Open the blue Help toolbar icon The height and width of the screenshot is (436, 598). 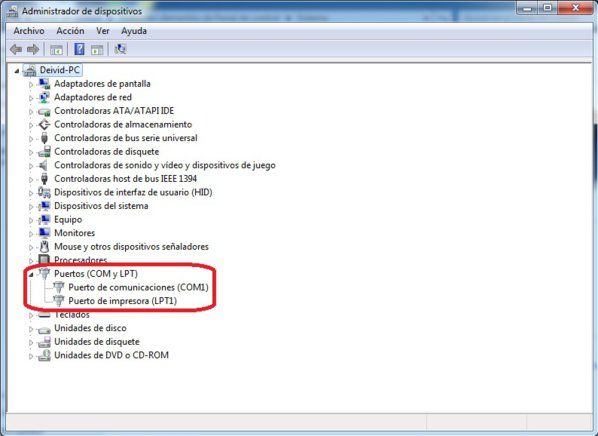[79, 49]
